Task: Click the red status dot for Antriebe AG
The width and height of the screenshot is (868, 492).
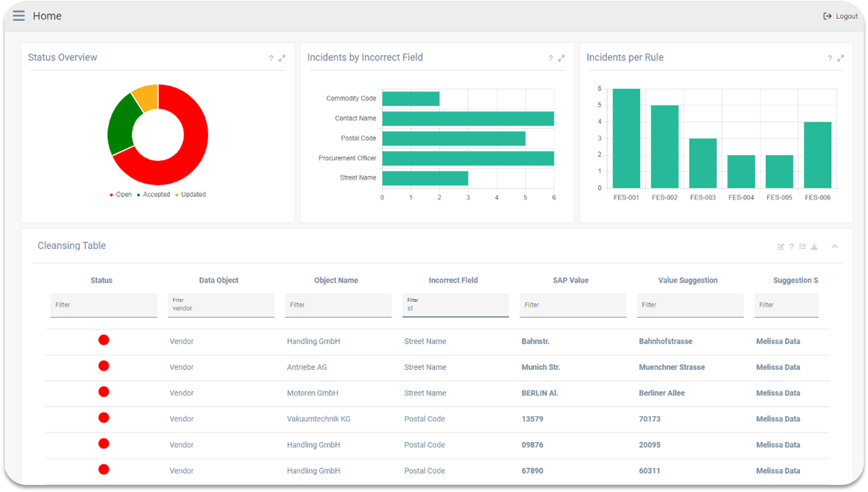Action: pos(104,366)
